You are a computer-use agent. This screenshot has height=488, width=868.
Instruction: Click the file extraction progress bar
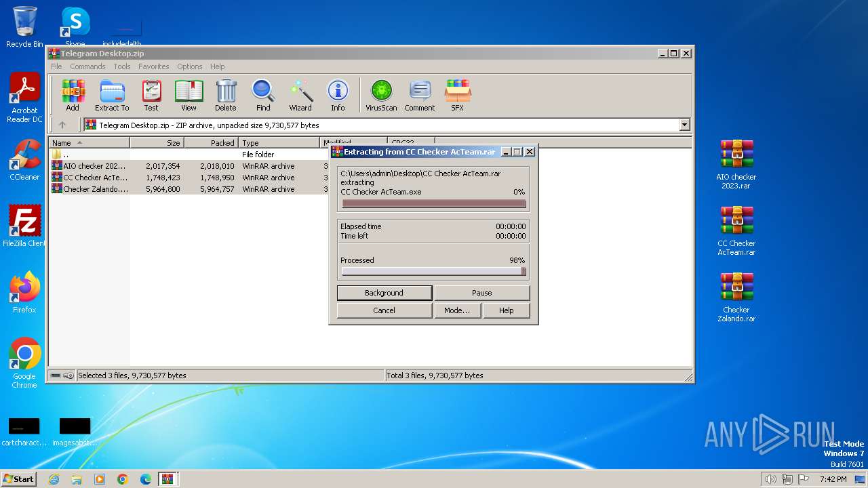coord(434,203)
